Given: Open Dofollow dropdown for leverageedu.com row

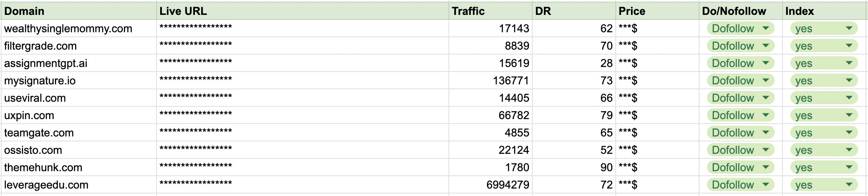Looking at the screenshot, I should click(x=765, y=185).
